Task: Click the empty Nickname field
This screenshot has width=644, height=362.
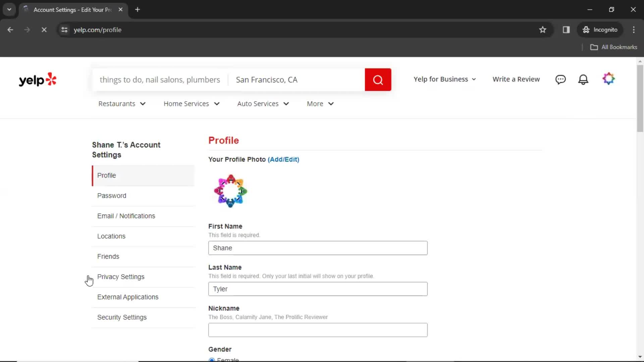Action: coord(318,330)
